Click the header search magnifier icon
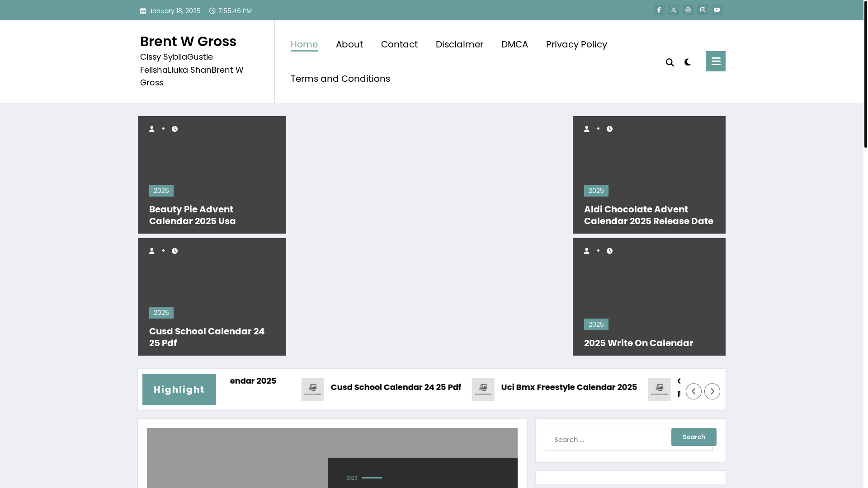 click(x=670, y=62)
